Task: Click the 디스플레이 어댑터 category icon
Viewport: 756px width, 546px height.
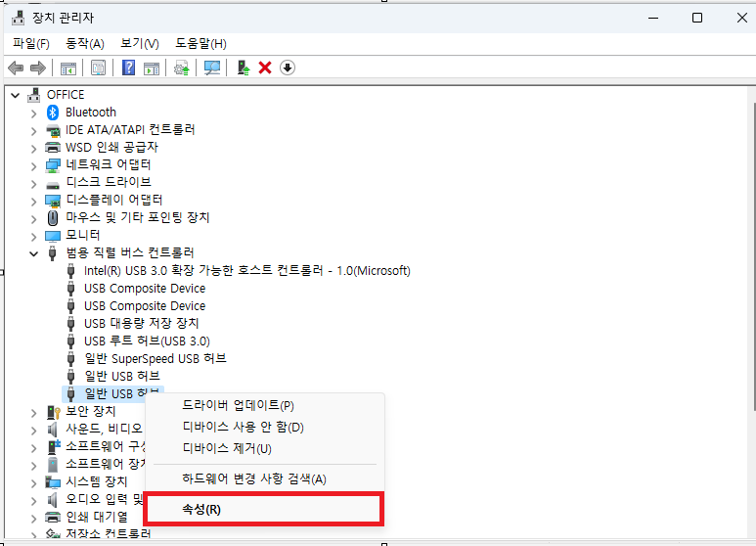Action: pos(53,201)
